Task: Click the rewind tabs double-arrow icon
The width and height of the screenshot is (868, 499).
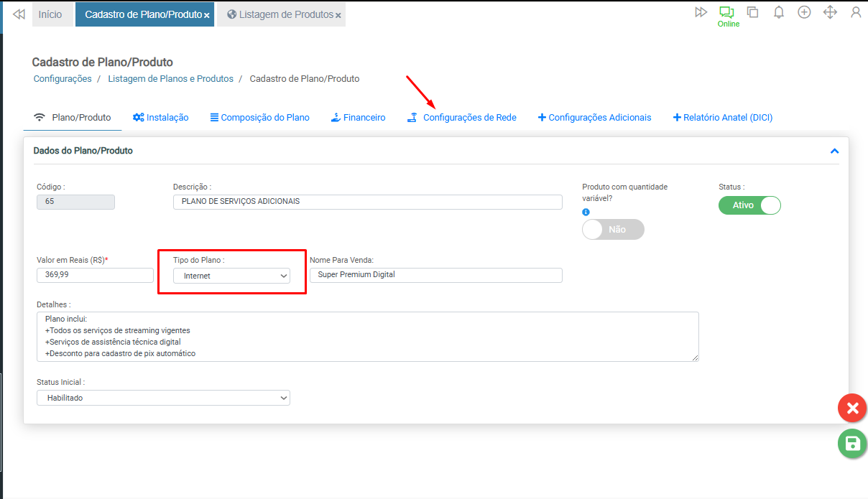Action: pos(19,14)
